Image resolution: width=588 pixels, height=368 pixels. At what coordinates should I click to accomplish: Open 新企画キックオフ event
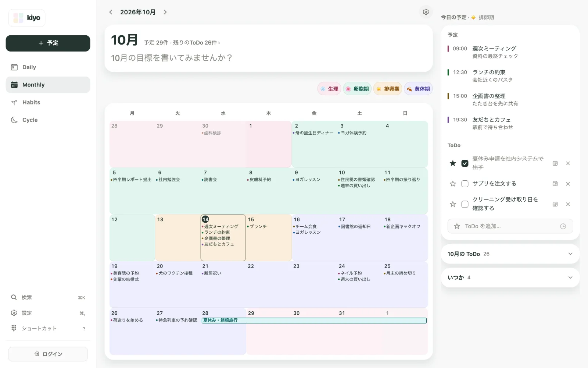pos(402,226)
